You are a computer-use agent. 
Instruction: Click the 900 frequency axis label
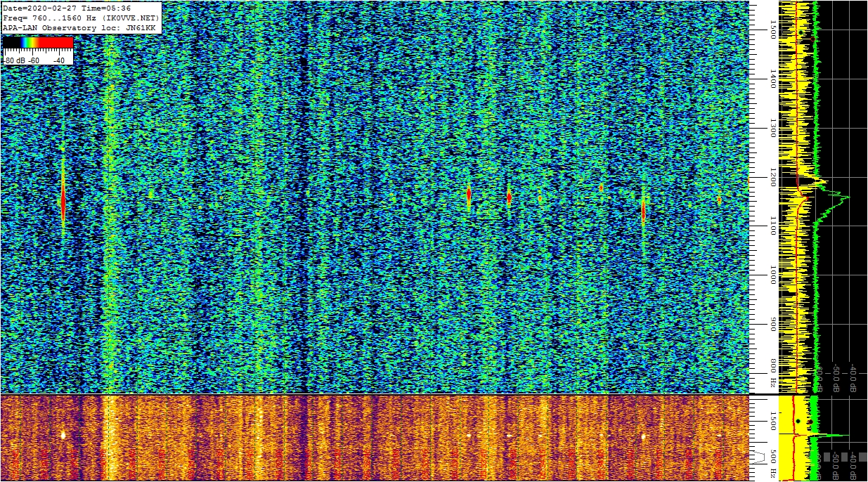[772, 324]
